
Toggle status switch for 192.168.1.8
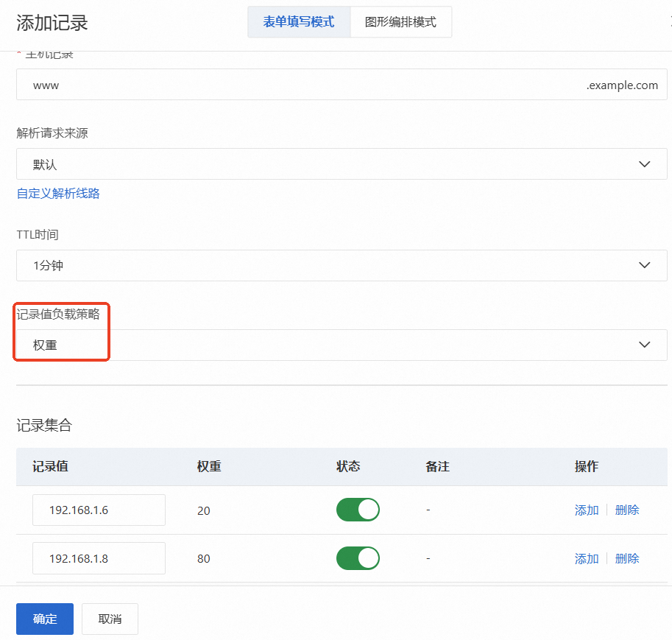pos(358,558)
